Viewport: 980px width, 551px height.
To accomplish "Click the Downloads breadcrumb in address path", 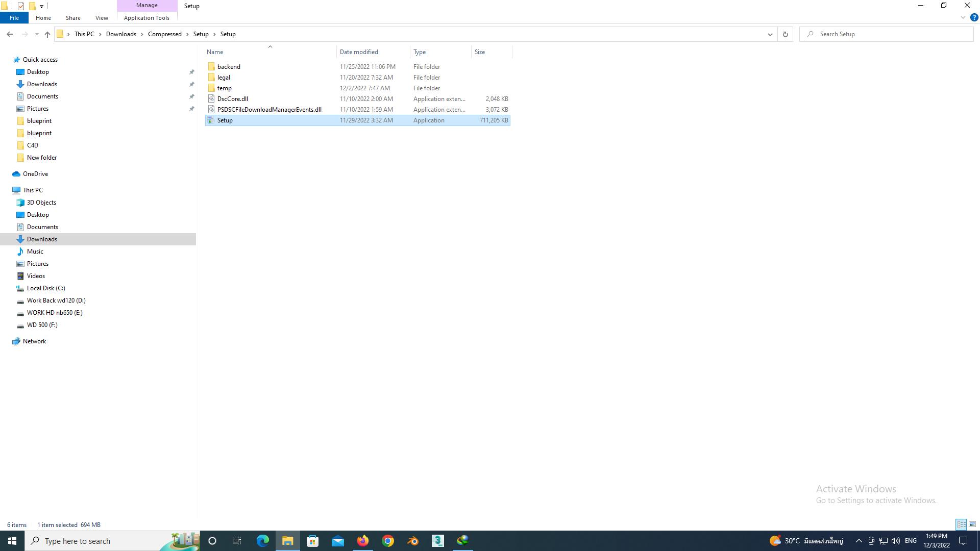I will (121, 34).
